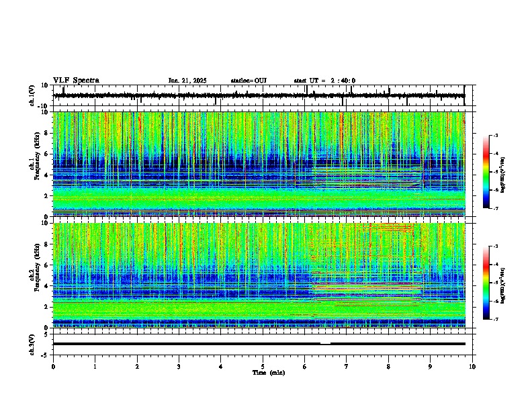Click the ch.2 color scale log(PSD) unit label
This screenshot has width=532, height=411.
503,285
